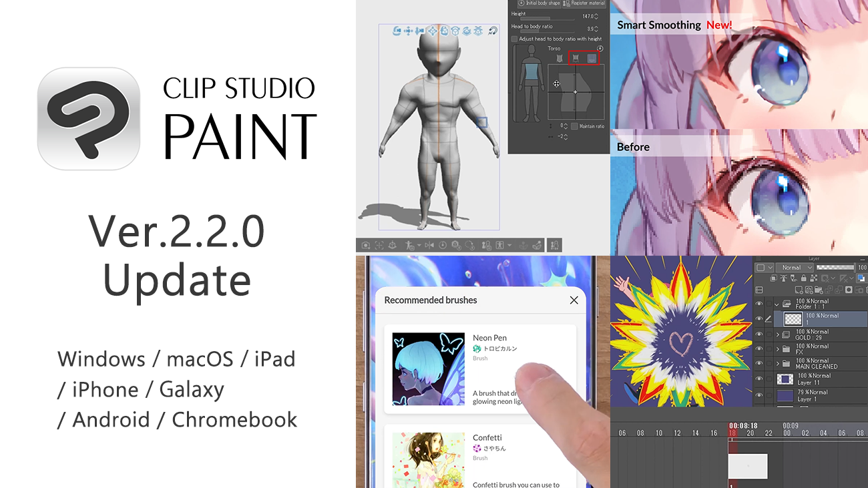Expand the GOLD : 29 folder
The image size is (868, 488).
[777, 334]
